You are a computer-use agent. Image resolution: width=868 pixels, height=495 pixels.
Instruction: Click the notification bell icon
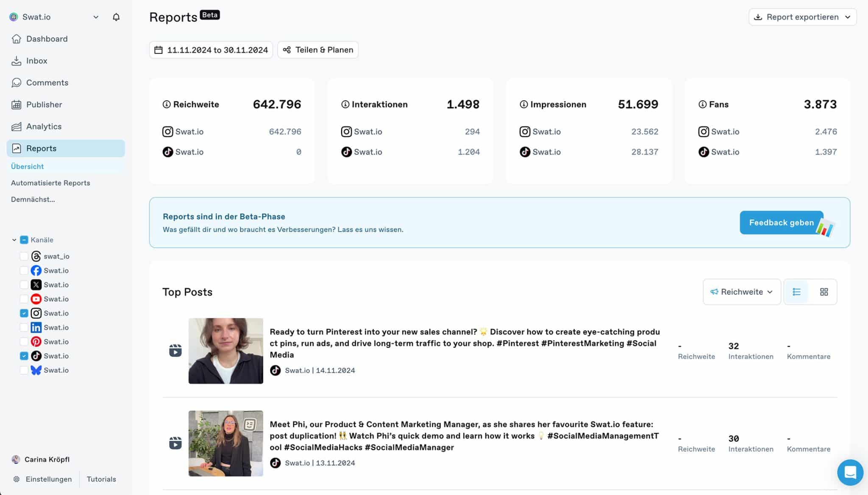[116, 17]
